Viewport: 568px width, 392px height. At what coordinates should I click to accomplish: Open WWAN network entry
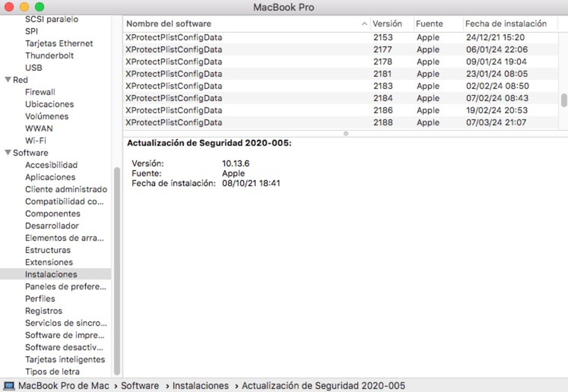39,129
